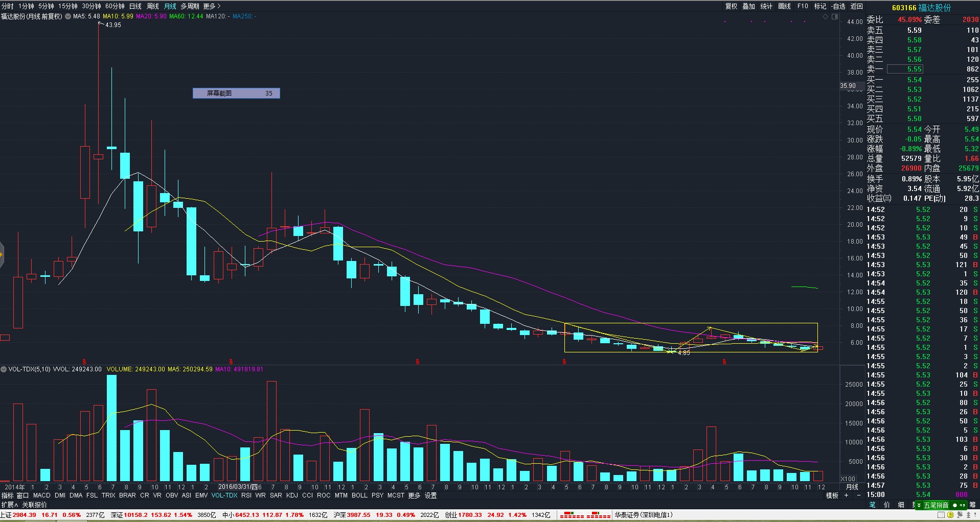The height and width of the screenshot is (522, 980).
Task: Select the 笔 tab below the tick list
Action: tap(873, 505)
